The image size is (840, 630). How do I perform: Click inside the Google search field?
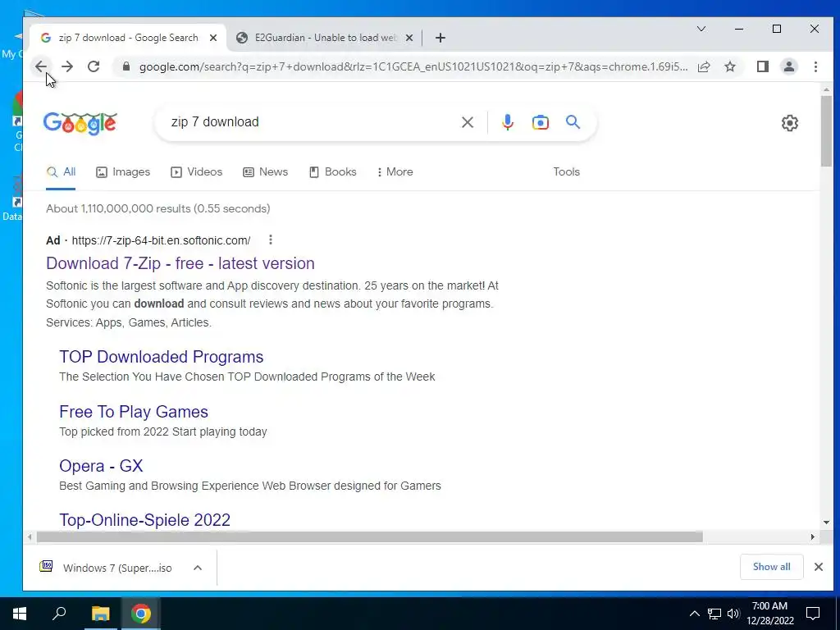click(x=311, y=122)
